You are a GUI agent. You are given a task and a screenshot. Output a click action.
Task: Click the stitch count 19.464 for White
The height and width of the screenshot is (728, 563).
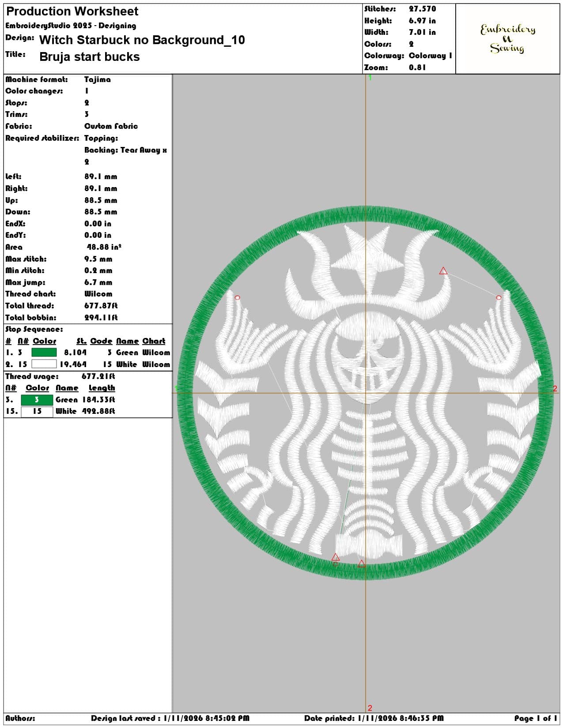click(x=73, y=364)
